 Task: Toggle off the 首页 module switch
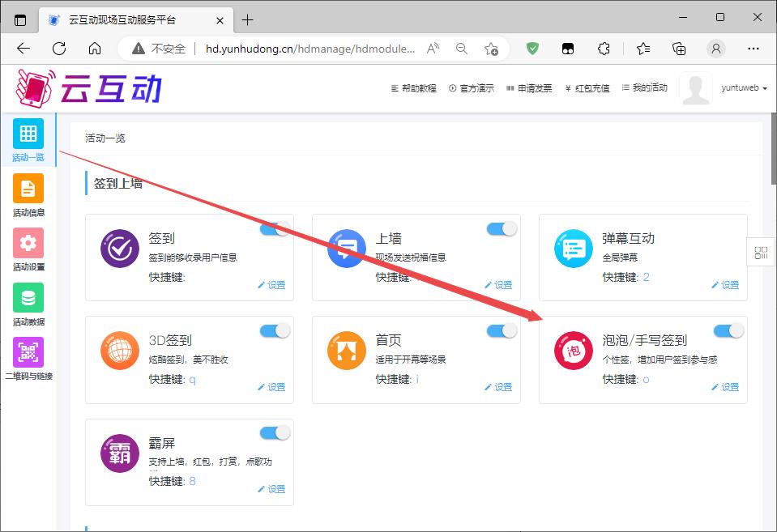(x=502, y=330)
